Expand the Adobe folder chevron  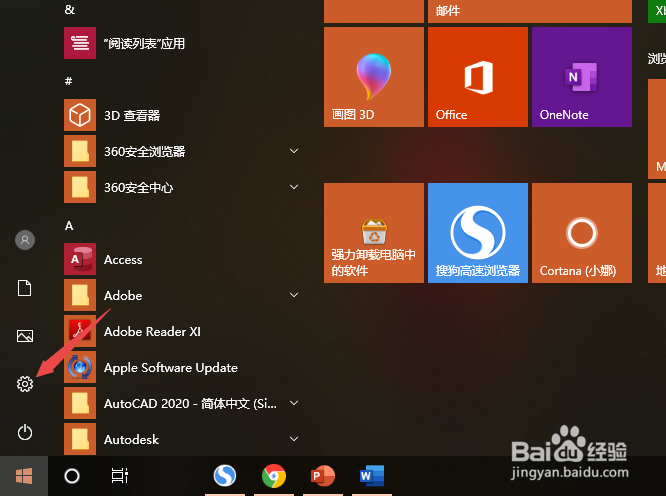294,295
